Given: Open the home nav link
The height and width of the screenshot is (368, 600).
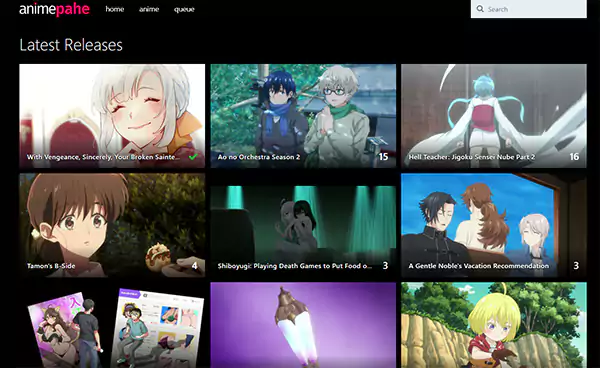Looking at the screenshot, I should 115,9.
